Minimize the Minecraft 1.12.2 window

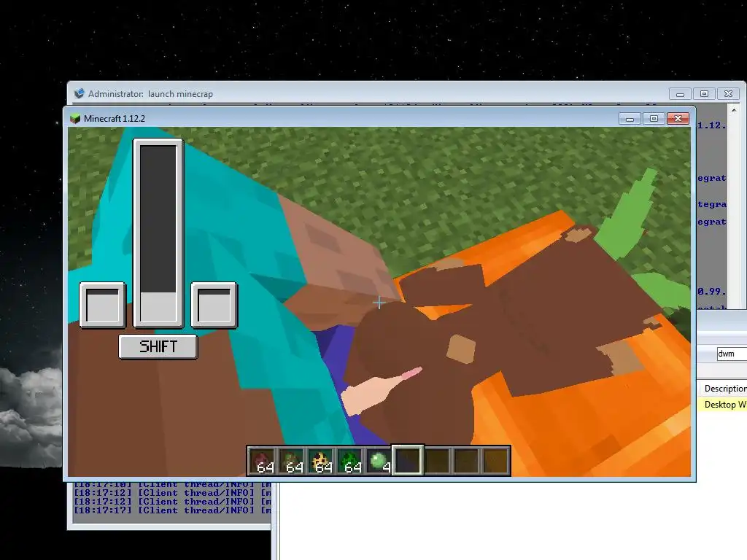630,119
